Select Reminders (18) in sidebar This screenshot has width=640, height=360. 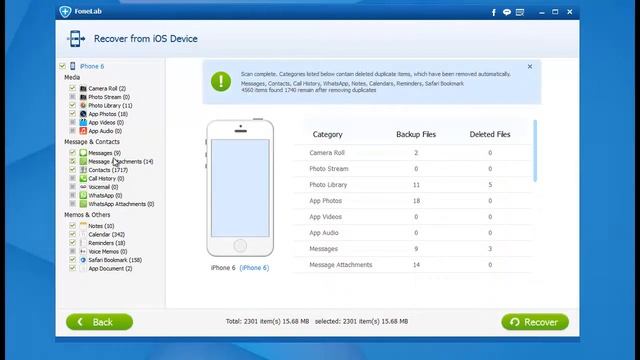pos(107,243)
